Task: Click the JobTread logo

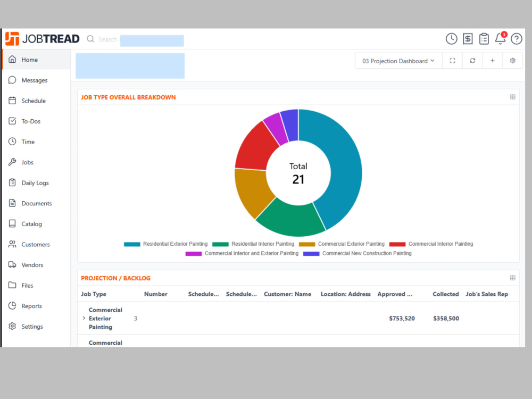Action: click(43, 39)
